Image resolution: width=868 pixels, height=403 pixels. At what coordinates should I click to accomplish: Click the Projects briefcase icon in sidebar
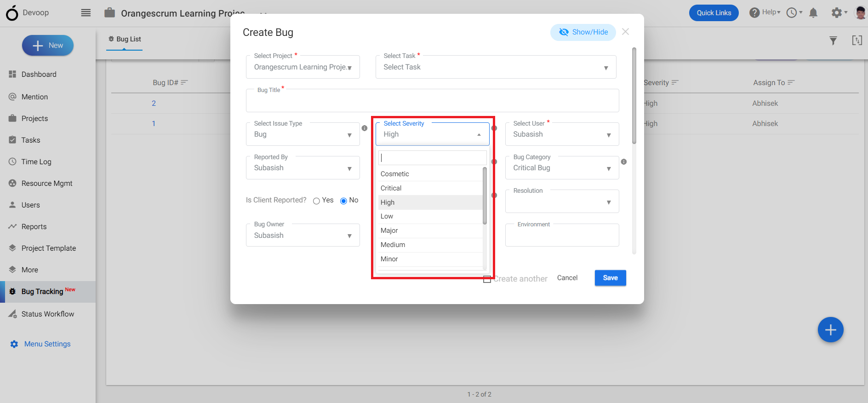[12, 118]
